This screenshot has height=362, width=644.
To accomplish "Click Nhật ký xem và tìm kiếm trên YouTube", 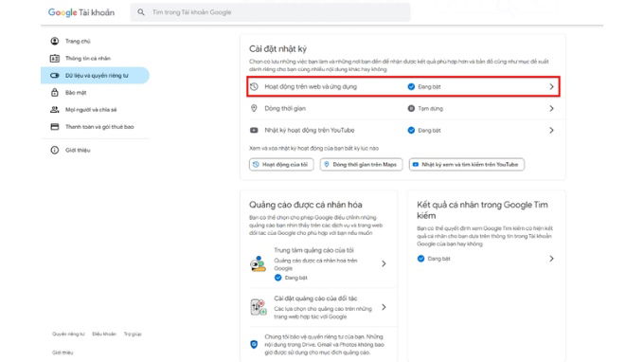I will tap(467, 164).
